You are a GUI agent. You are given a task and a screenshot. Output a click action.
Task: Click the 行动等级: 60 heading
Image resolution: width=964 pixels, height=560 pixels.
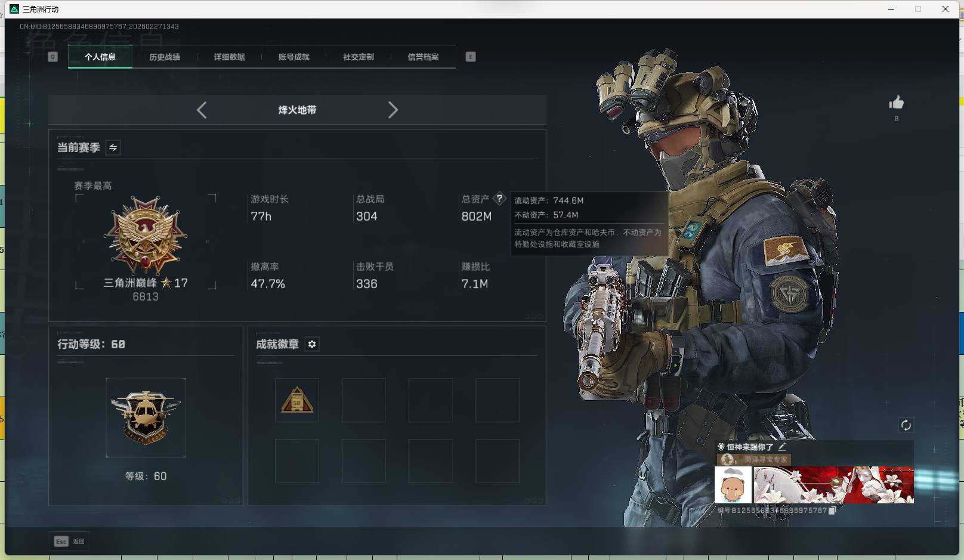click(91, 344)
